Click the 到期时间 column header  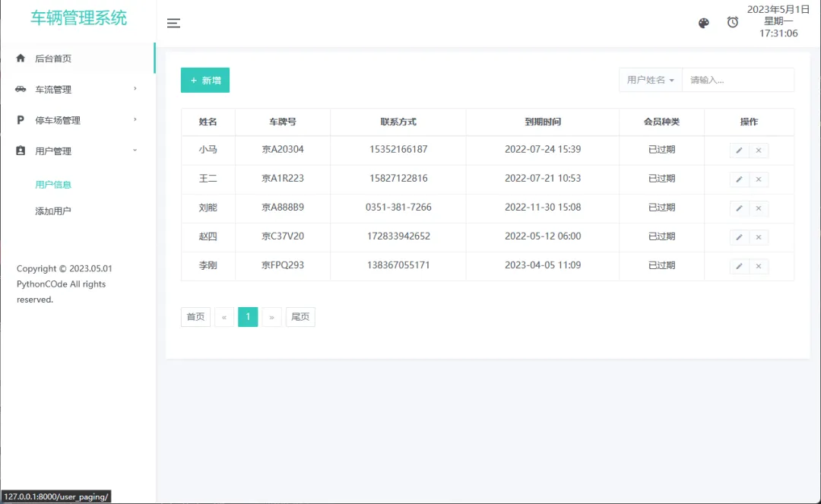[x=543, y=122]
